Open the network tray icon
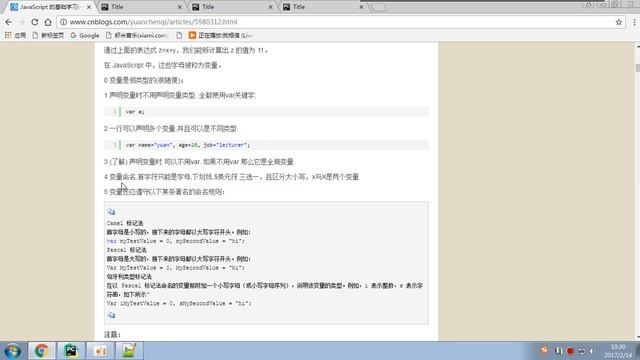The height and width of the screenshot is (360, 640). [582, 351]
